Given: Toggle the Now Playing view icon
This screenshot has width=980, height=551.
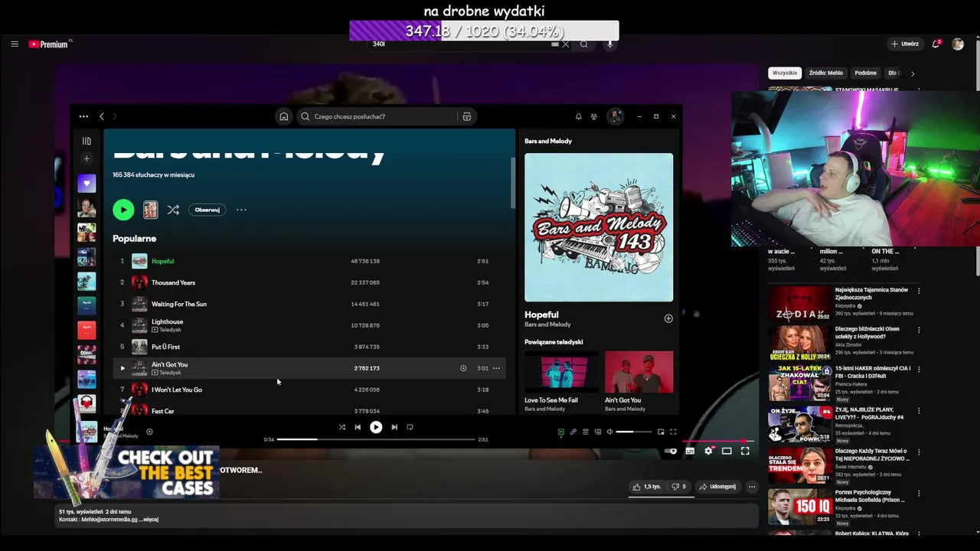Looking at the screenshot, I should pyautogui.click(x=560, y=432).
